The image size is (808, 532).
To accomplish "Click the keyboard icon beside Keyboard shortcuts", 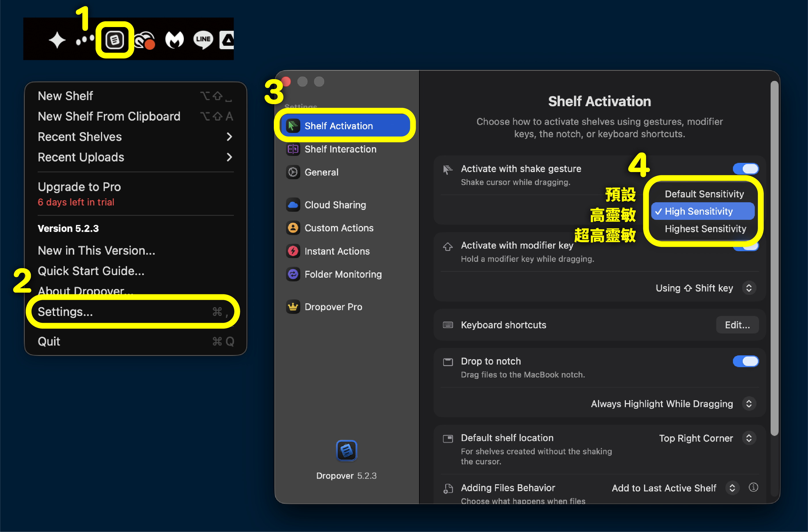I will pos(448,325).
